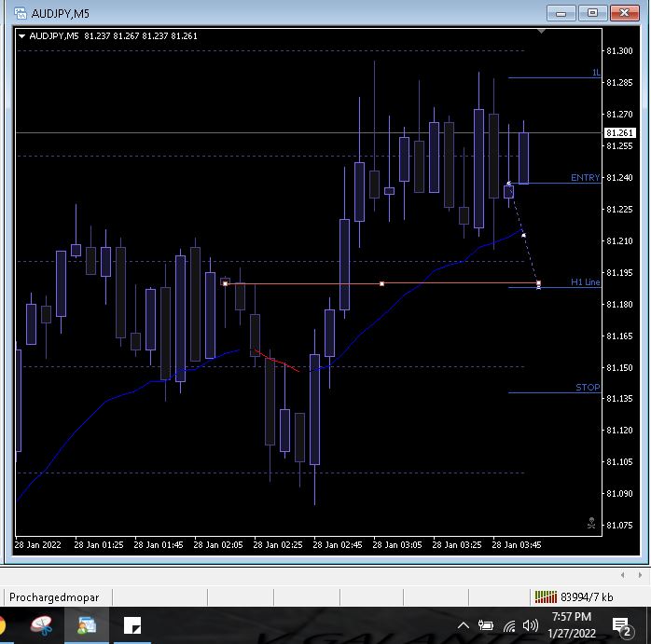This screenshot has height=644, width=651.
Task: Open the dropdown arrow beside AUDJPY,M5 label
Action: tap(22, 36)
